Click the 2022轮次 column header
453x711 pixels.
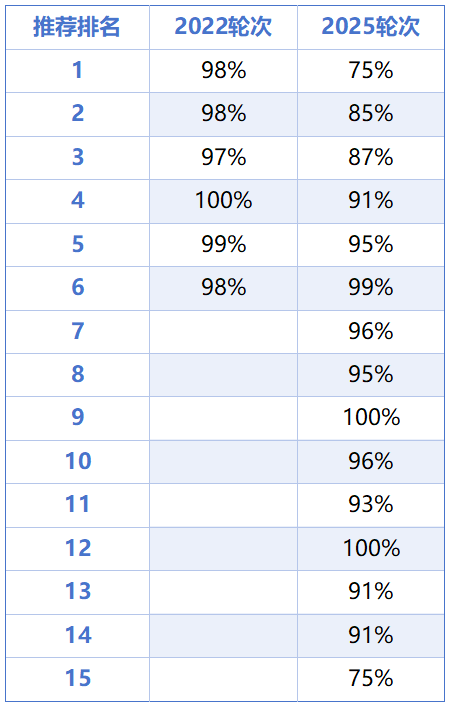pyautogui.click(x=224, y=27)
